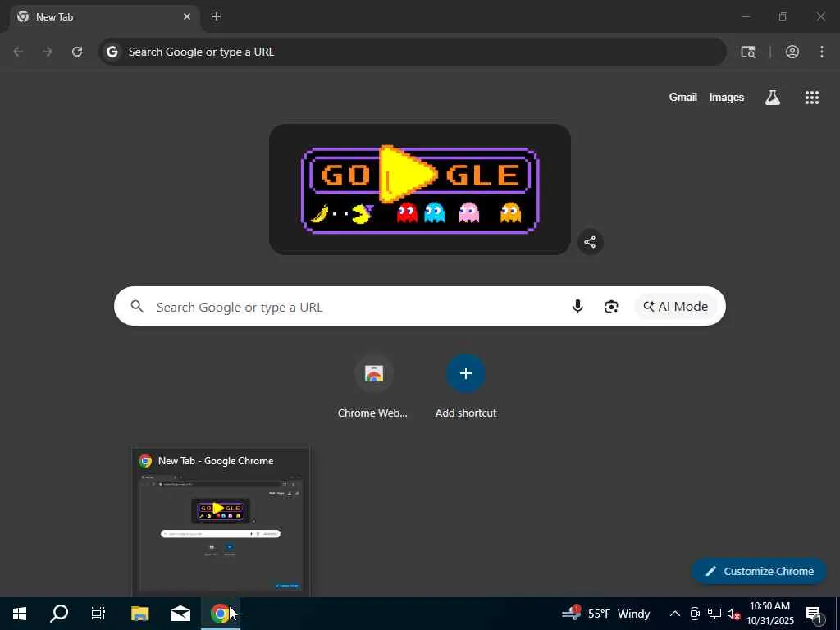Click the magnifier icon in search box
Screen dimensions: 840x630
coord(137,306)
